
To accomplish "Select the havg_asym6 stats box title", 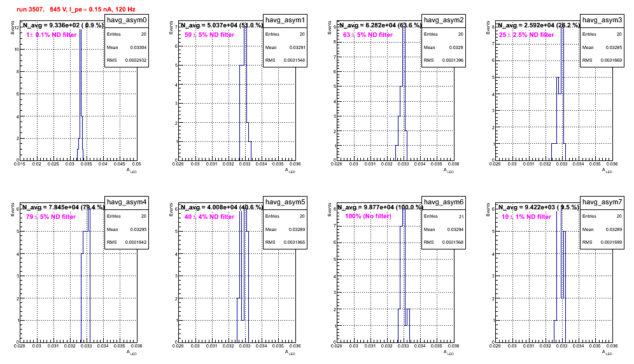I will pyautogui.click(x=444, y=202).
